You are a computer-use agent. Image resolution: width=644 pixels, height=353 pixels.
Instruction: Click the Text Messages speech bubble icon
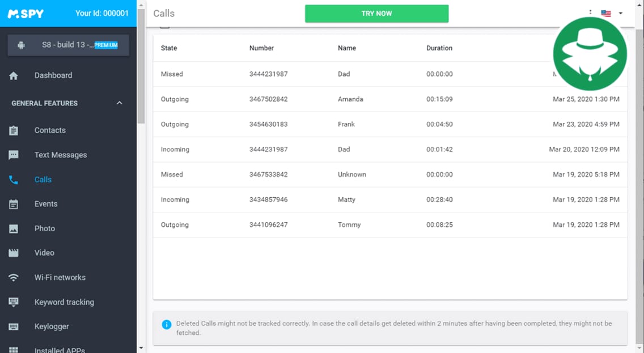pyautogui.click(x=14, y=155)
